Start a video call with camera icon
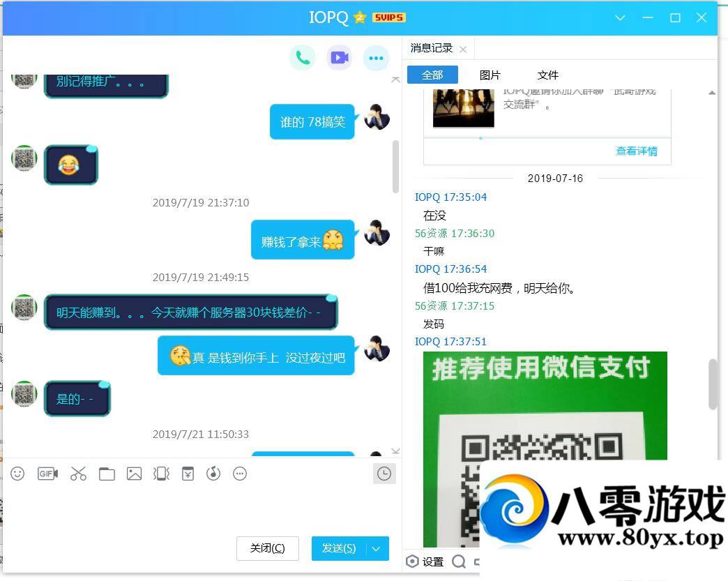 (x=340, y=58)
